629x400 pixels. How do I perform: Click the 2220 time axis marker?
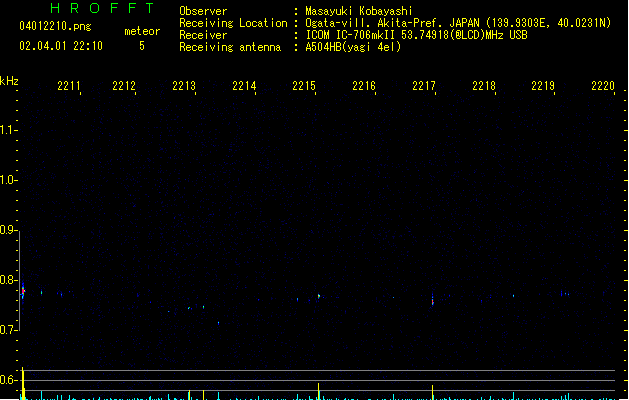(603, 86)
